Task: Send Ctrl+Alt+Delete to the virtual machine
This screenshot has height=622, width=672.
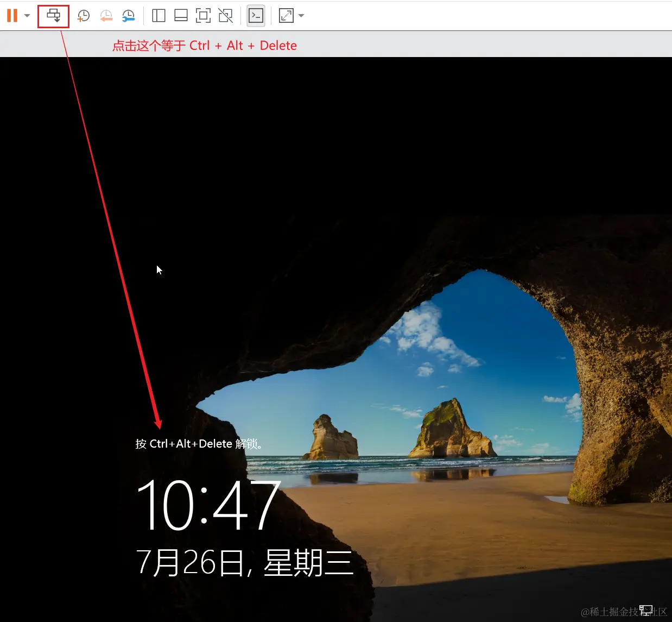Action: click(x=53, y=16)
